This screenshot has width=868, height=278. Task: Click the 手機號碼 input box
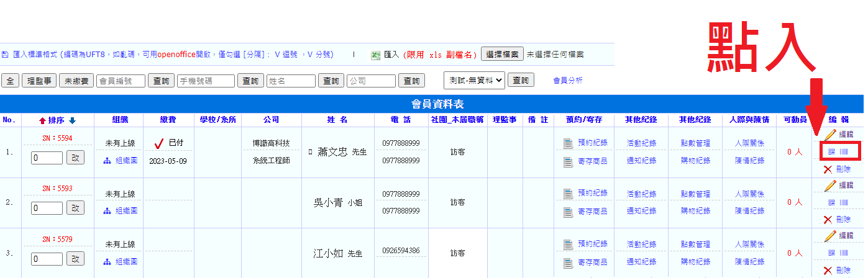tap(206, 81)
